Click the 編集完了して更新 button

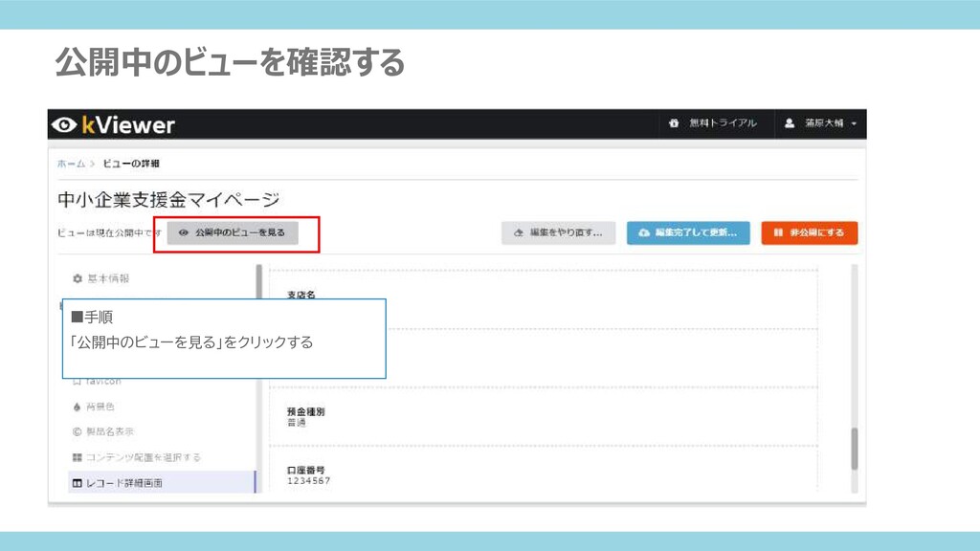(688, 232)
